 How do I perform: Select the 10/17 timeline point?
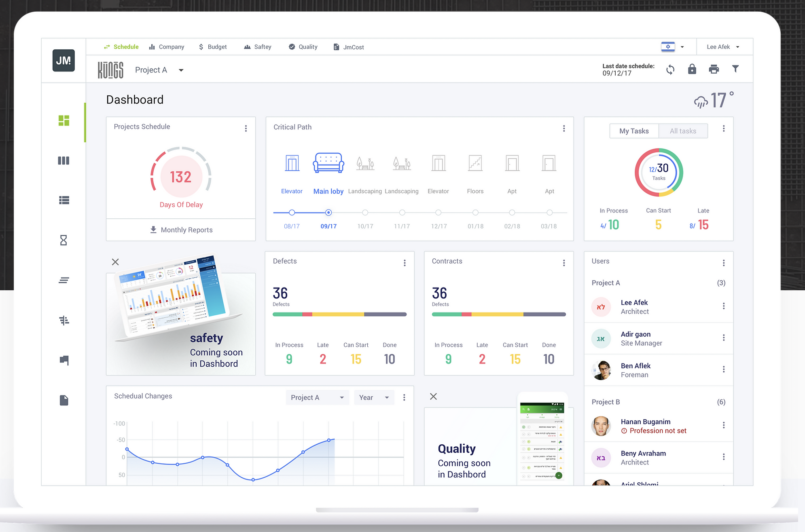click(x=365, y=213)
